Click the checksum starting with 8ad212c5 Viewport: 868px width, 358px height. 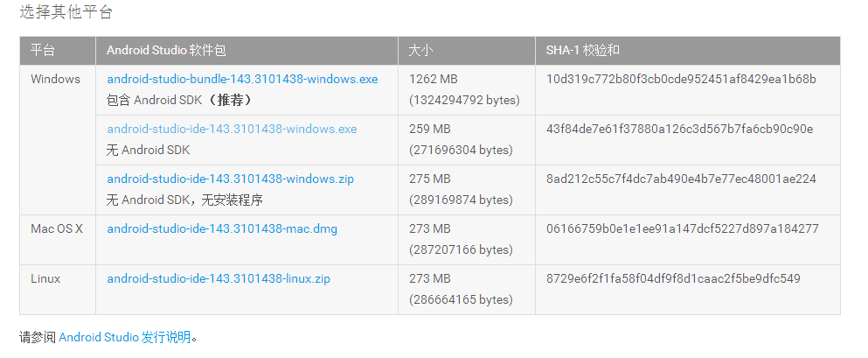tap(681, 179)
